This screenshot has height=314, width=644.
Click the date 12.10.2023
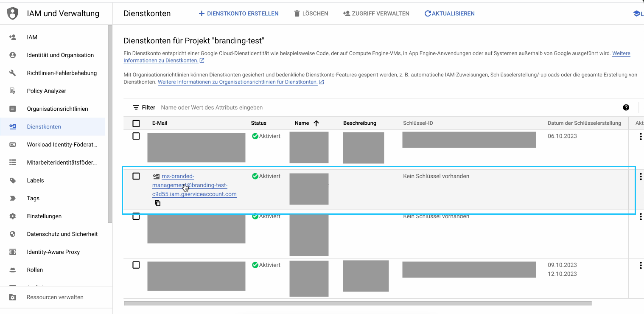[562, 274]
